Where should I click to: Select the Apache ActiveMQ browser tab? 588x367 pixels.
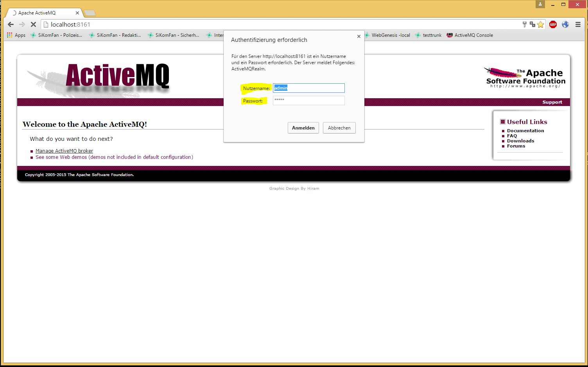pyautogui.click(x=43, y=13)
